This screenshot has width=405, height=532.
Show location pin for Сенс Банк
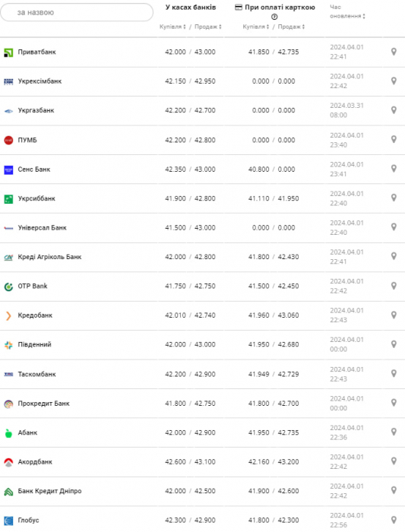pos(394,169)
